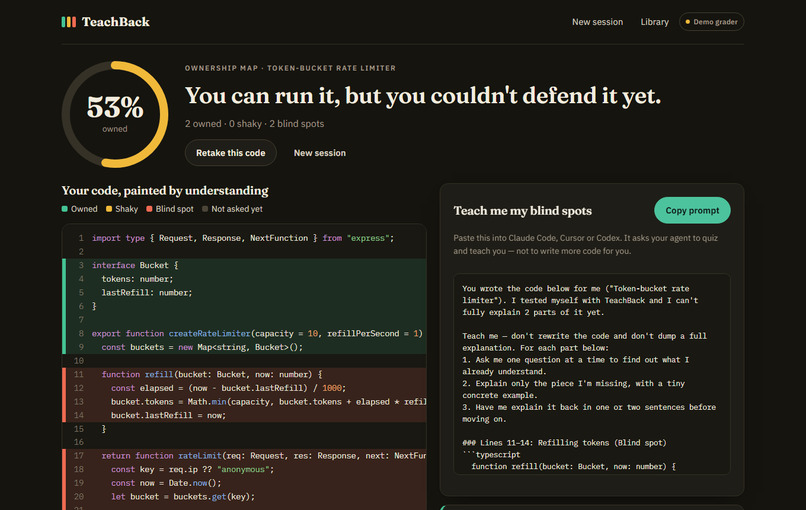Click prompt step '3. Have me explain it back'
Screen dimensions: 806x510
(589, 413)
